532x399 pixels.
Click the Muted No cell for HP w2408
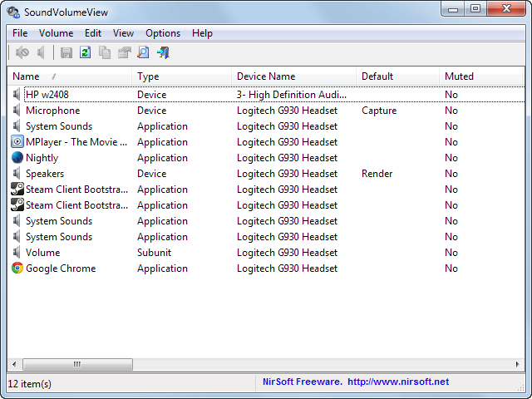[451, 95]
